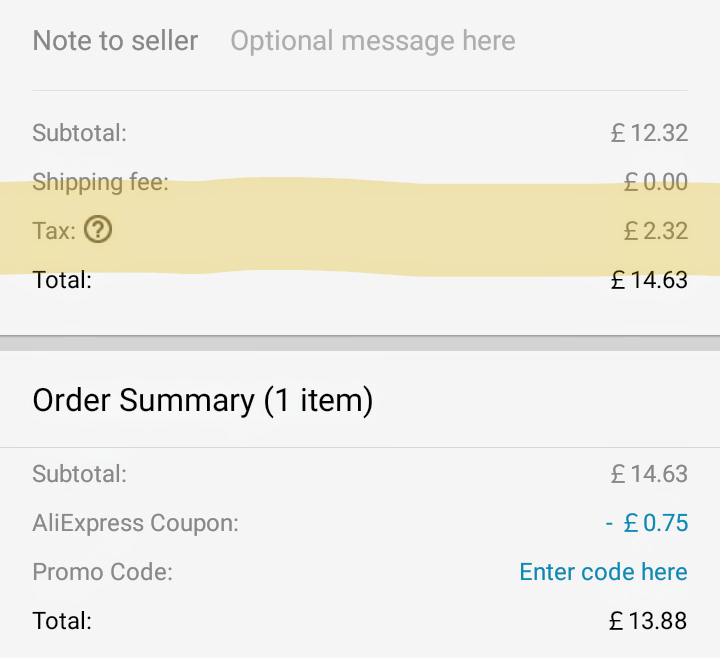This screenshot has width=720, height=658.
Task: Click the Promo Code label
Action: 102,572
